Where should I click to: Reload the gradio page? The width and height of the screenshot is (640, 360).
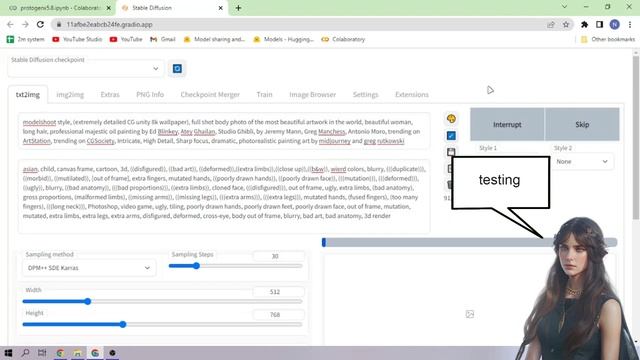pos(40,24)
